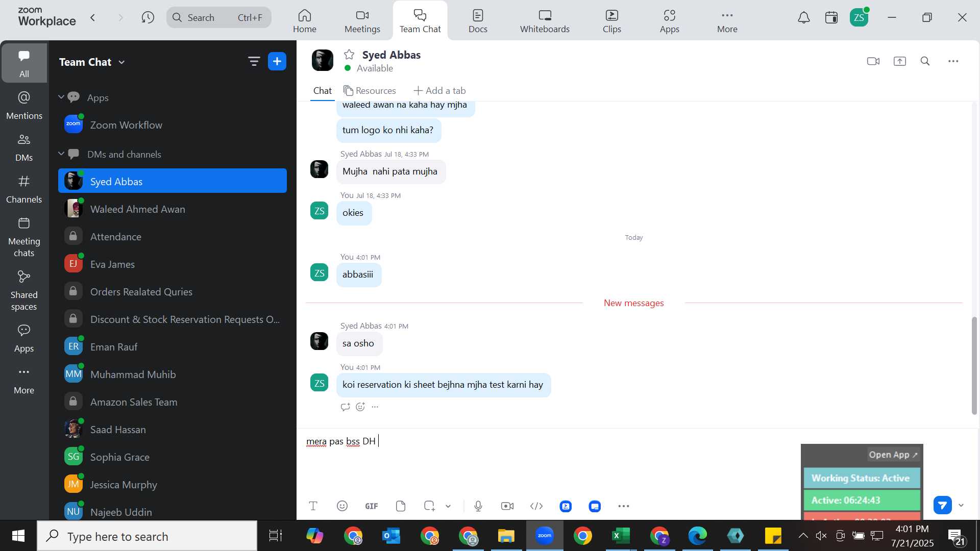
Task: Open the GIF picker
Action: click(371, 506)
